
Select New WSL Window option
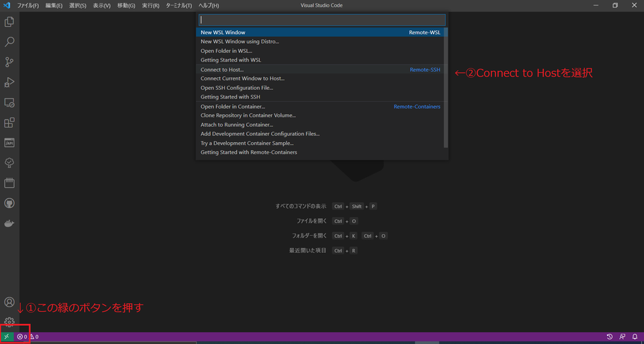click(321, 32)
